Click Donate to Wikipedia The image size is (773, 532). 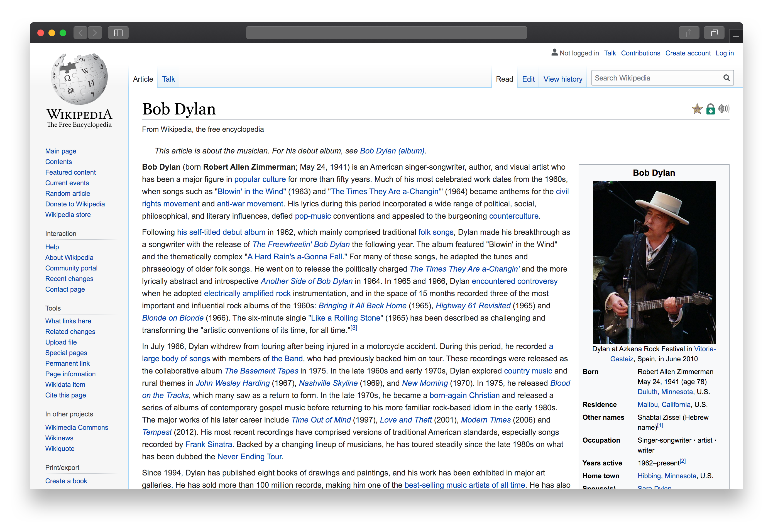(x=75, y=204)
